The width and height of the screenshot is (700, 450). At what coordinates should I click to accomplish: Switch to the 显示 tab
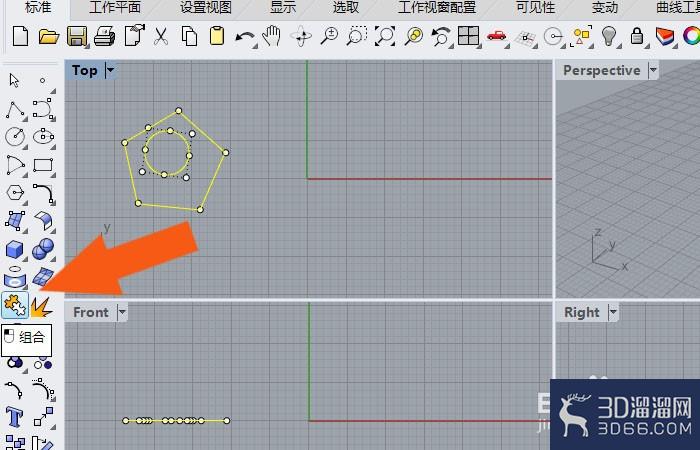tap(283, 7)
